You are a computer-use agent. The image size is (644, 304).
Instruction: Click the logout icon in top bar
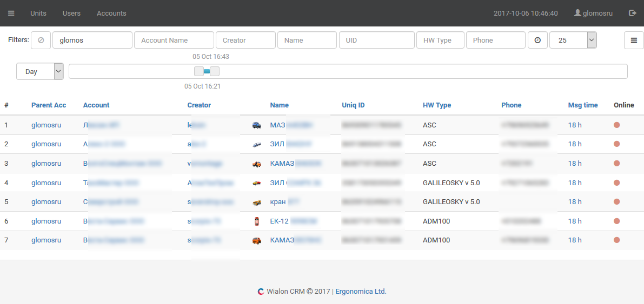pyautogui.click(x=632, y=13)
